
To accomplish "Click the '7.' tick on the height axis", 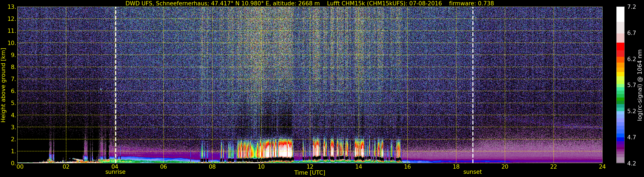I will 13,79.
